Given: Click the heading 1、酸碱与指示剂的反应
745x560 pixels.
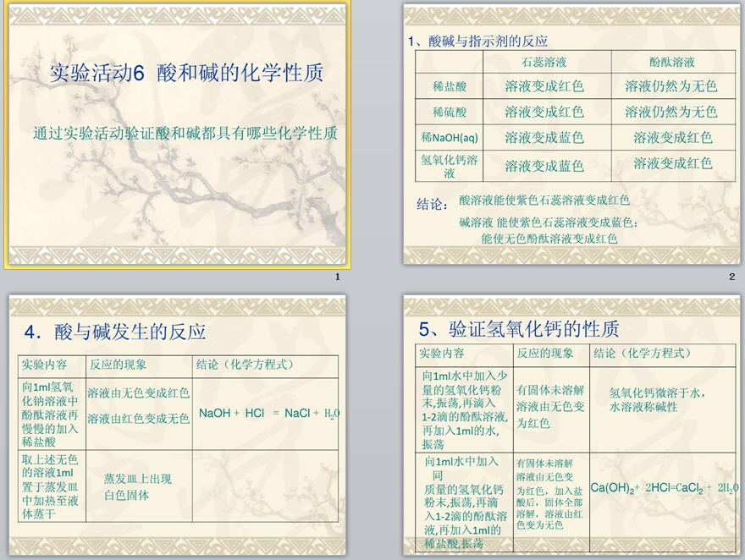Looking at the screenshot, I should [477, 41].
